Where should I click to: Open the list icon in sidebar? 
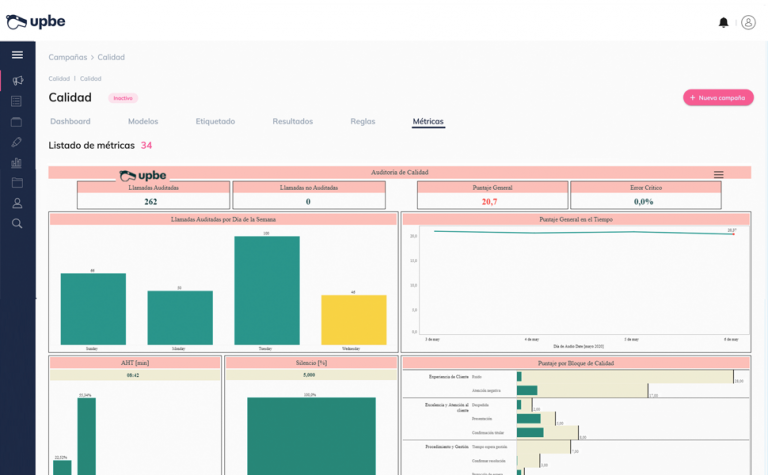pos(17,101)
